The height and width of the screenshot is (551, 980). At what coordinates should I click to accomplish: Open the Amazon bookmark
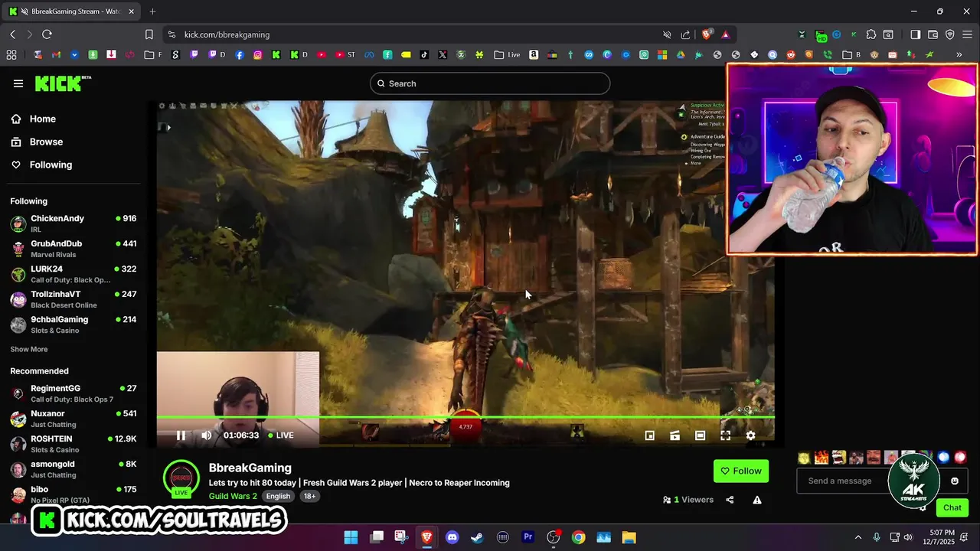534,55
